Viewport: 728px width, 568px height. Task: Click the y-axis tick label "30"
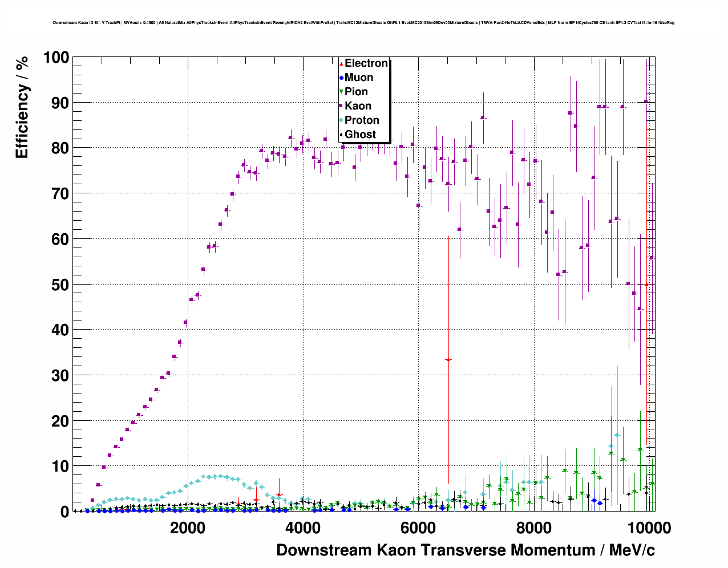click(60, 376)
